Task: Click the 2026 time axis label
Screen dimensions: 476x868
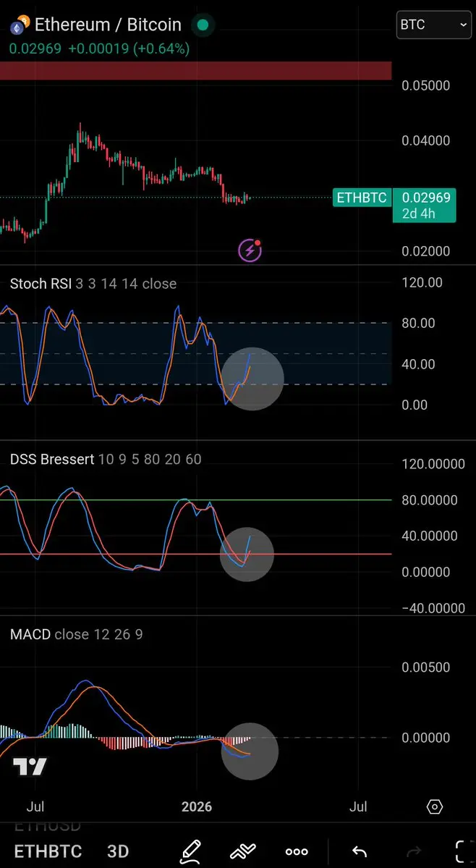Action: pos(197,806)
